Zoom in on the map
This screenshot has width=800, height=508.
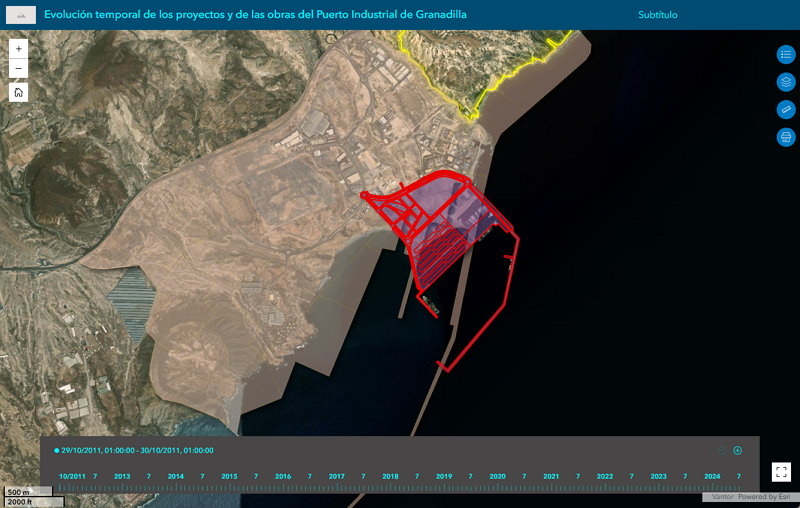point(18,49)
